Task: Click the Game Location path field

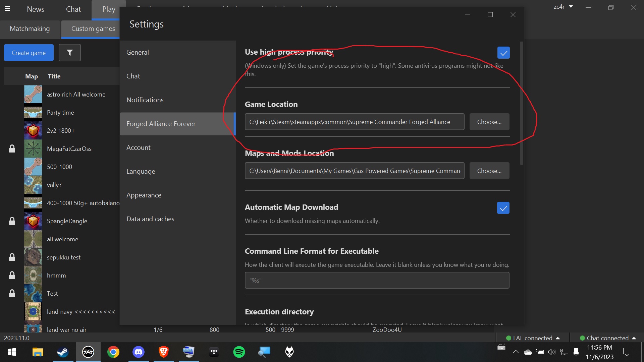Action: tap(355, 122)
